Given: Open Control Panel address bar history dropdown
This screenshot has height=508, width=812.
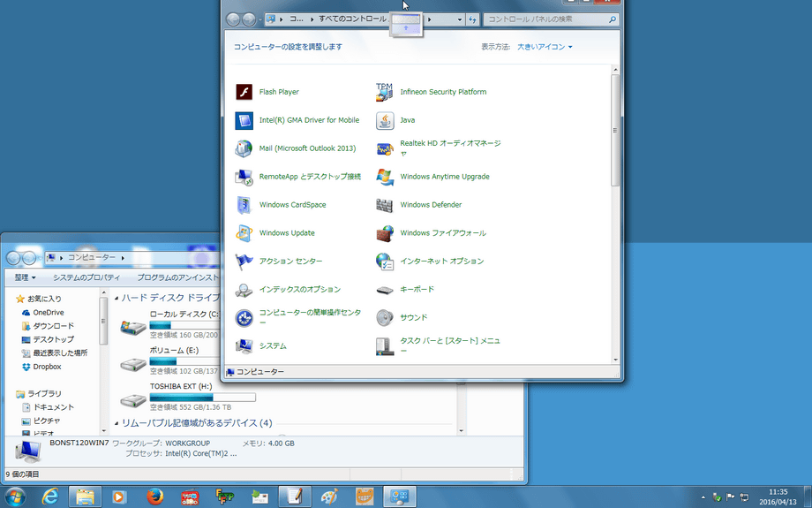Looking at the screenshot, I should (x=459, y=19).
